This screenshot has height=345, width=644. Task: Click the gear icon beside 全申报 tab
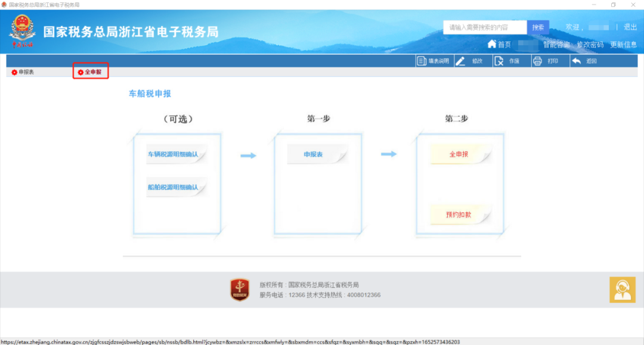tap(80, 72)
